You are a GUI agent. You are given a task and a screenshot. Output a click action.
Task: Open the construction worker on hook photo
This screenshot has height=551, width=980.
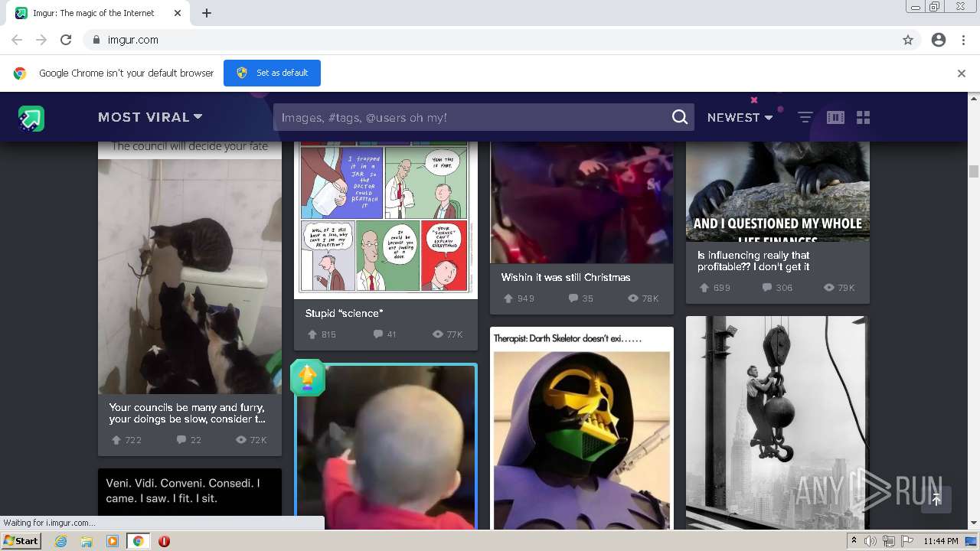[778, 422]
